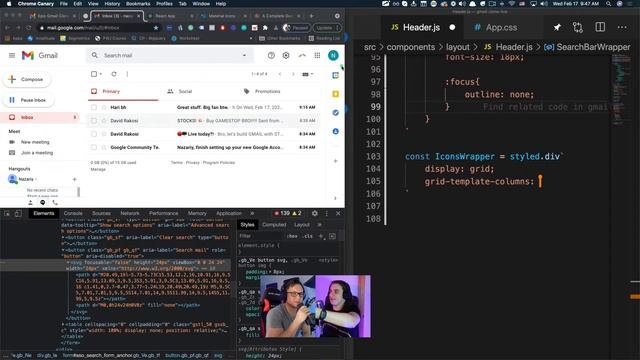Image resolution: width=640 pixels, height=360 pixels.
Task: Switch to the Promotions inbox tab
Action: pos(262,91)
